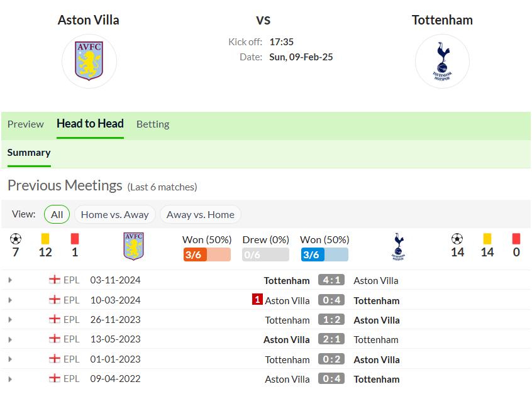Click Tottenham's yellow card icon showing 14
Screen dimensions: 532x399
point(487,239)
